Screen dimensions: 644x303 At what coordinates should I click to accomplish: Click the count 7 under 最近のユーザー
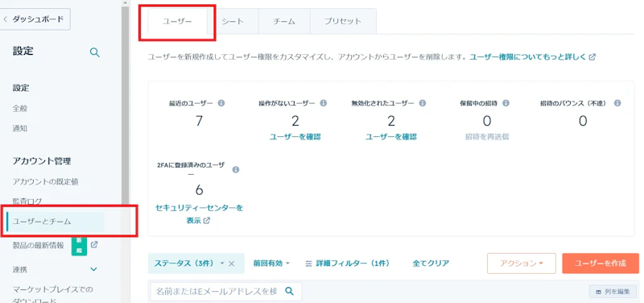199,121
